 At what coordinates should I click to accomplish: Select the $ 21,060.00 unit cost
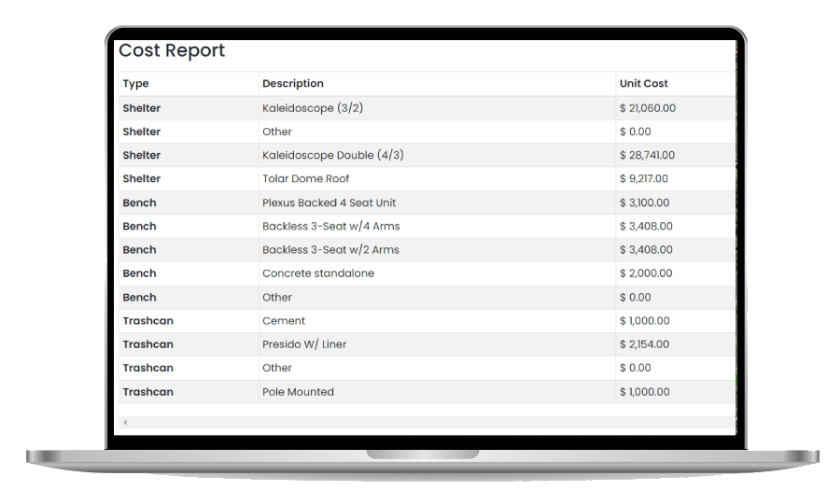[648, 108]
